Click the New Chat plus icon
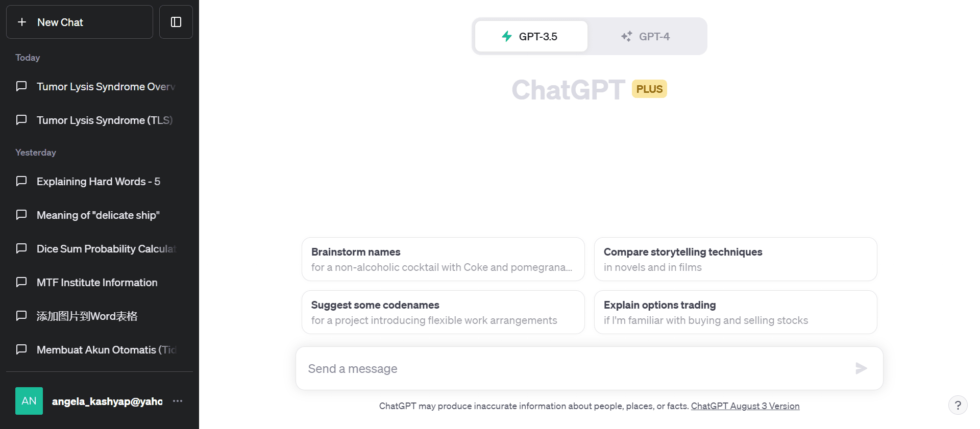 [22, 22]
